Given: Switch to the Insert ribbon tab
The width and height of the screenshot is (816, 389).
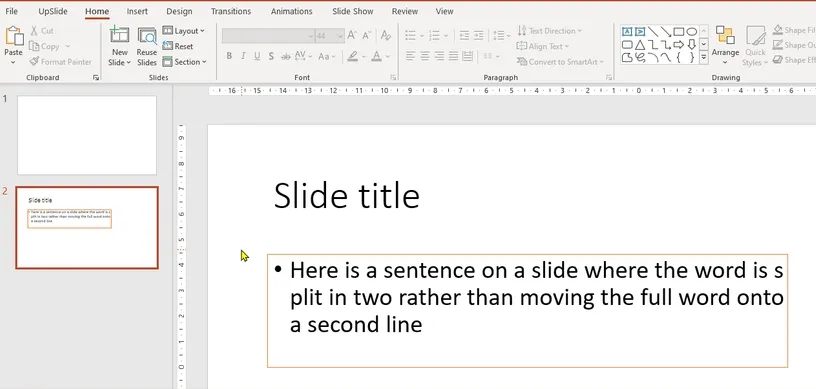Looking at the screenshot, I should pos(137,11).
